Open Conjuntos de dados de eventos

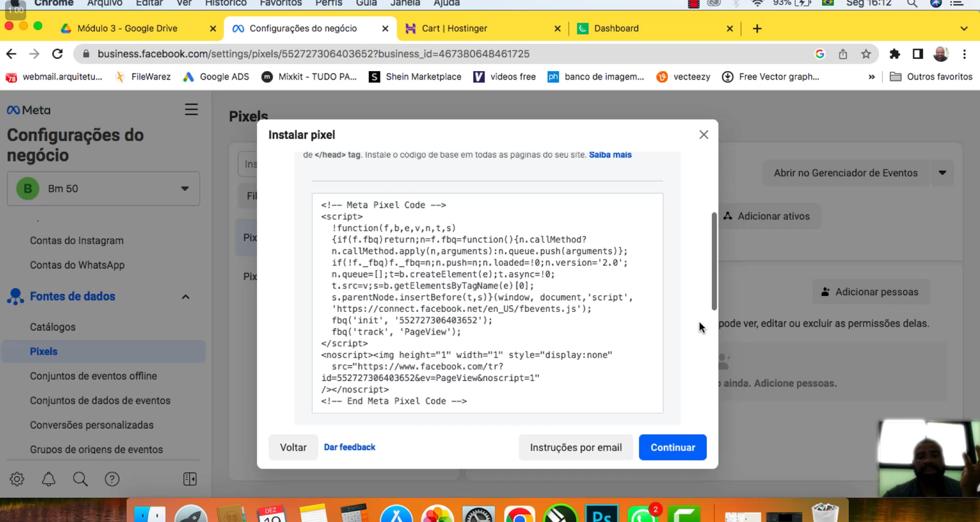click(100, 401)
